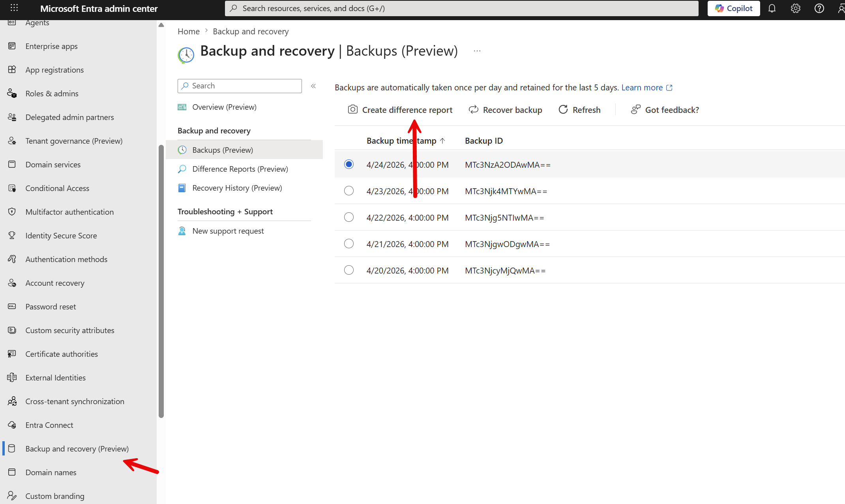This screenshot has width=845, height=504.
Task: Collapse the resource menu with double chevron
Action: (313, 86)
